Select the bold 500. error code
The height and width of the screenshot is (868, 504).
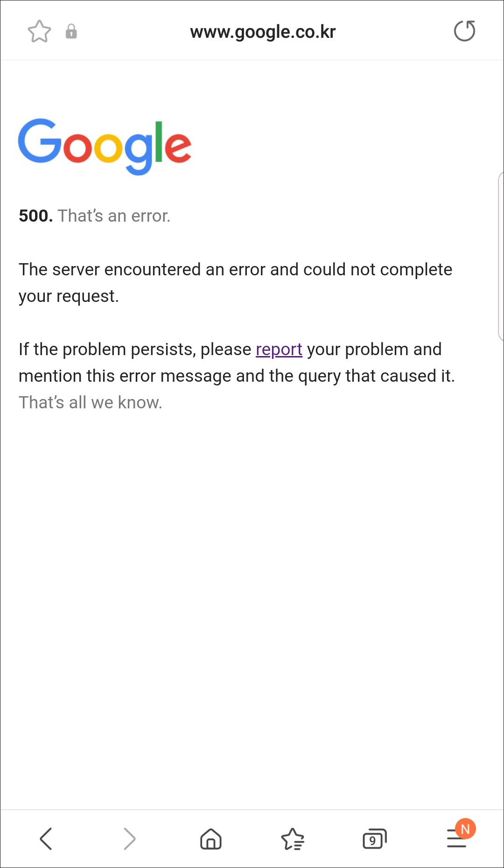click(35, 216)
